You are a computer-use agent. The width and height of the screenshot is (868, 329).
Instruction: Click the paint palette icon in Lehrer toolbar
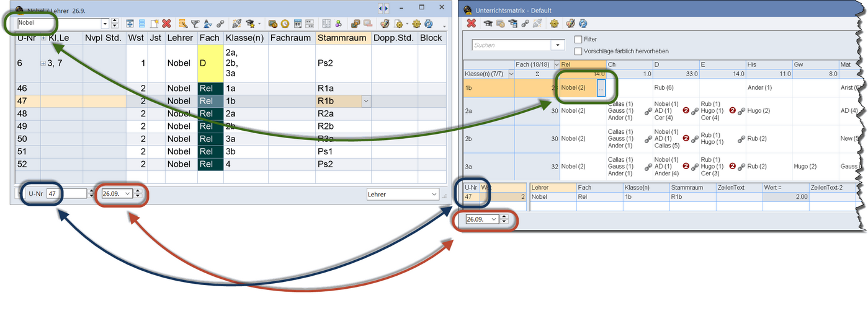pos(384,24)
